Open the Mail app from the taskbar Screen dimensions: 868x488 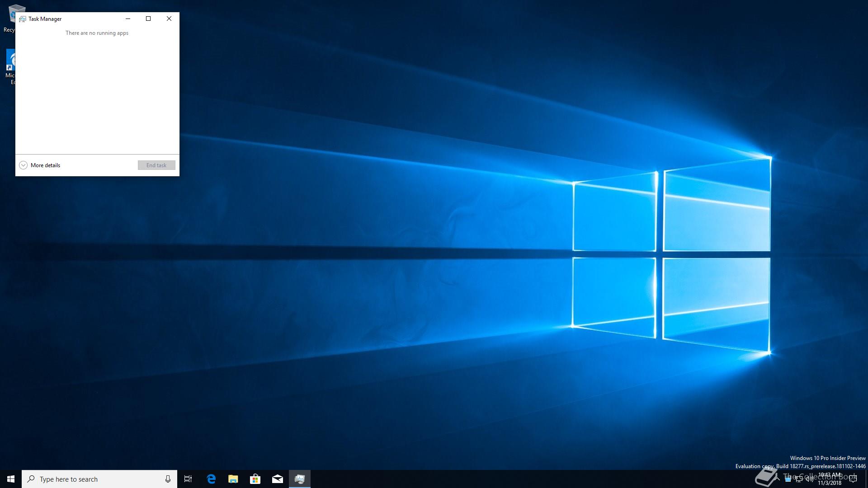[x=278, y=479]
